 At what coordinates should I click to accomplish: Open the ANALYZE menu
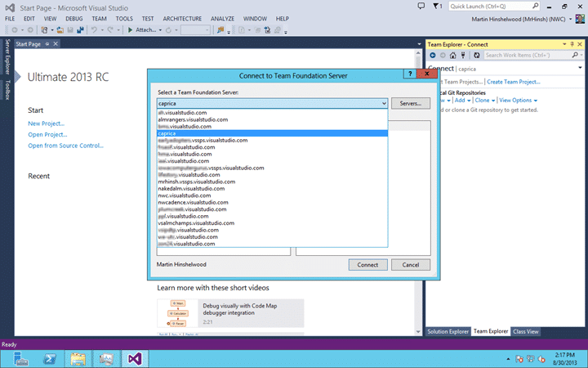222,18
